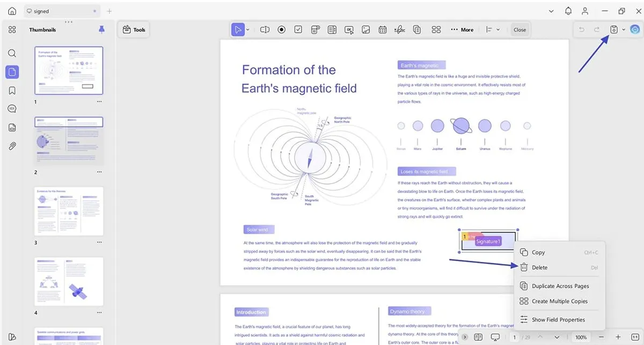Open the attachments paperclip panel
The image size is (644, 345).
tap(12, 146)
